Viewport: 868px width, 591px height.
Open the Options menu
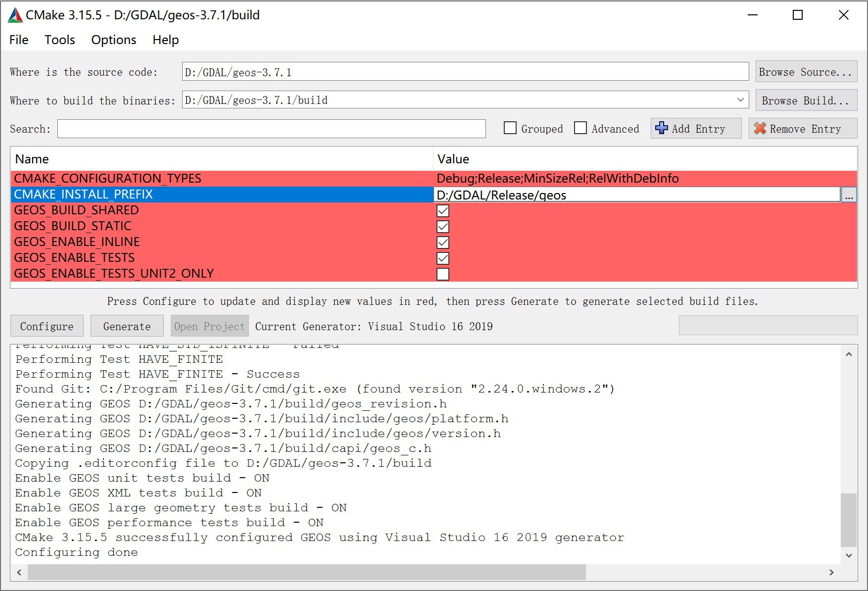pos(114,40)
